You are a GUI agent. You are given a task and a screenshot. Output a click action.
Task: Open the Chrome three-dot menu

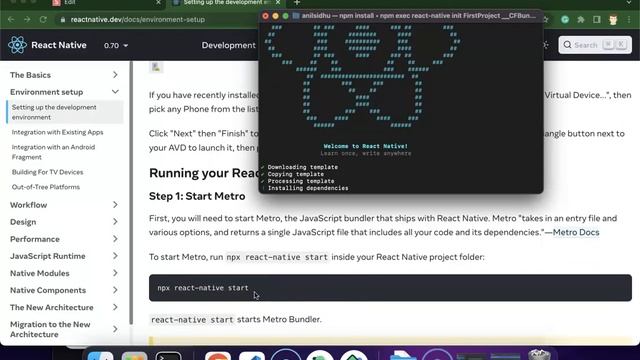pyautogui.click(x=629, y=19)
